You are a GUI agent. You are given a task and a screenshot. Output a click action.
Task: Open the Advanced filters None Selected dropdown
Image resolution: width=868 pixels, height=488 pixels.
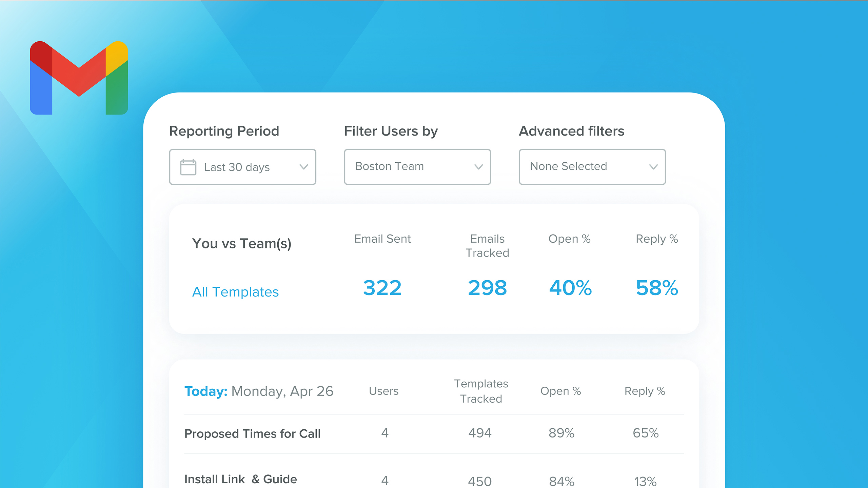pos(591,167)
